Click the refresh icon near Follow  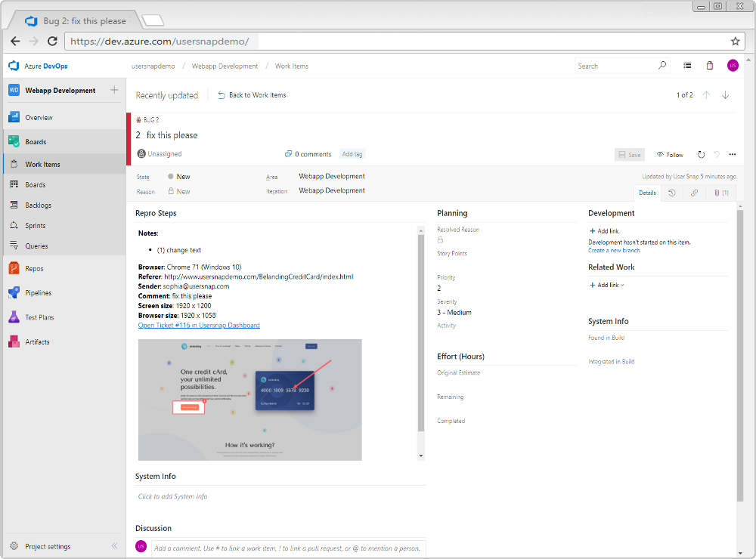point(701,155)
